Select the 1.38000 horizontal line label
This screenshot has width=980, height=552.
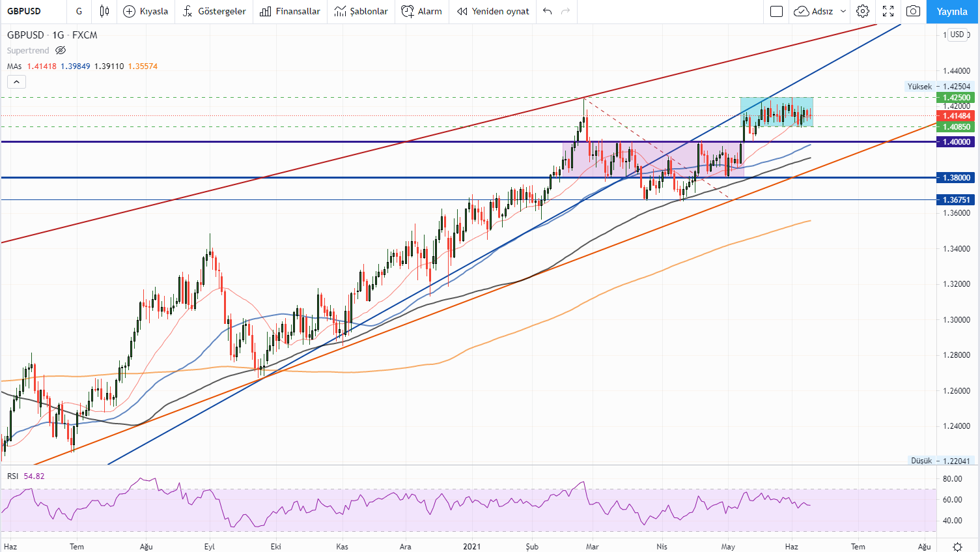(x=957, y=177)
